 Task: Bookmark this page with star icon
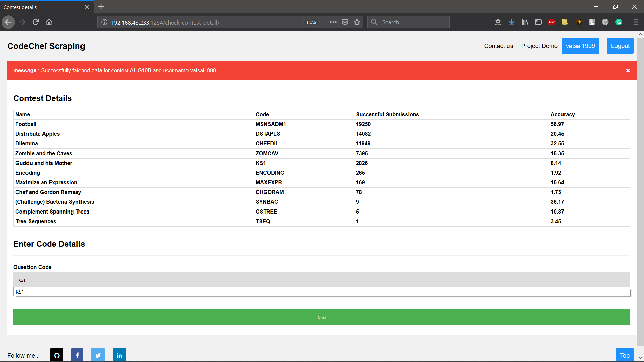(x=357, y=22)
